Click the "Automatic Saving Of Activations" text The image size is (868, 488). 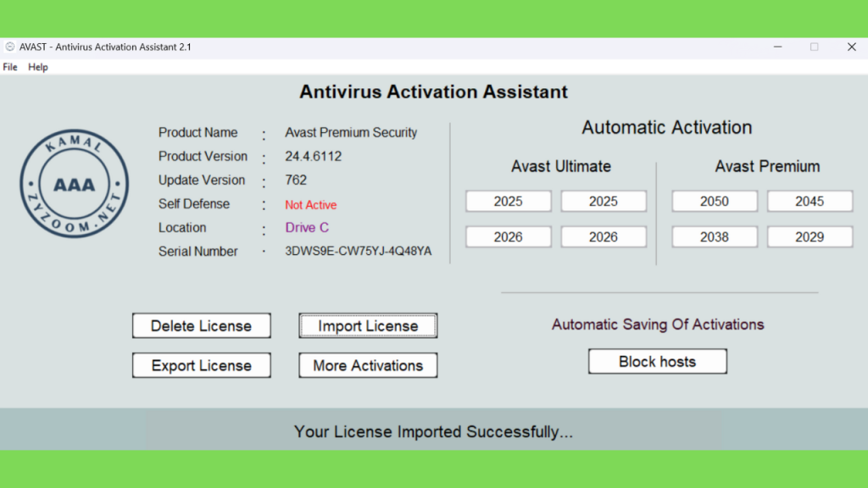pos(658,324)
